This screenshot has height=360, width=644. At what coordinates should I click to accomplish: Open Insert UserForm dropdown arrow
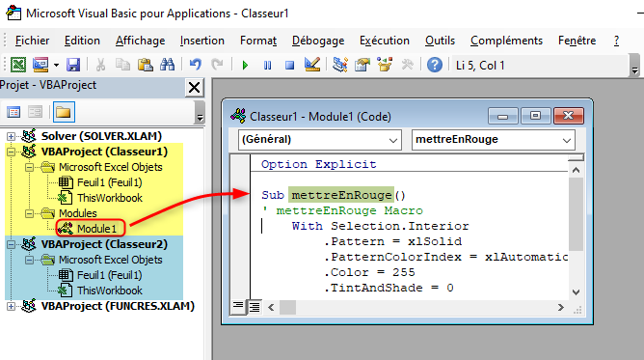pyautogui.click(x=56, y=65)
